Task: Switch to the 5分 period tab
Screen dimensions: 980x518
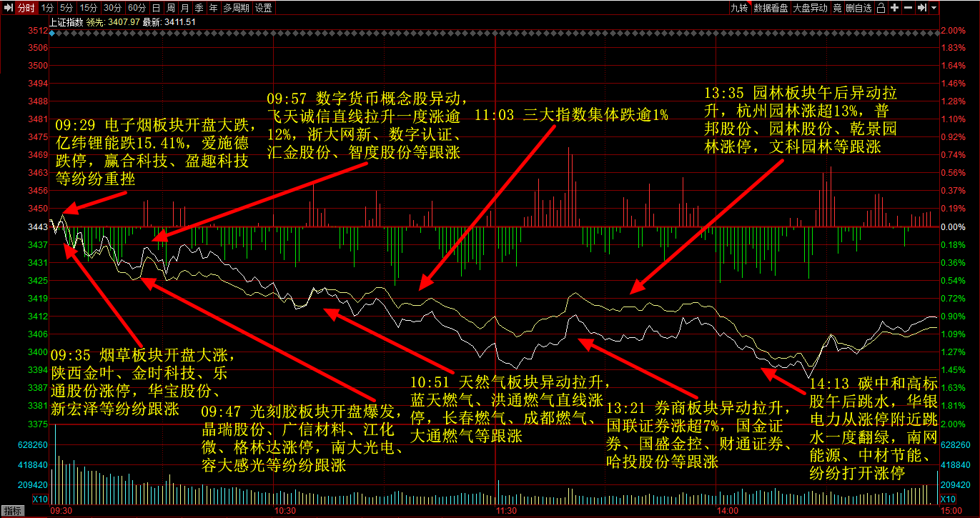Action: [x=66, y=8]
